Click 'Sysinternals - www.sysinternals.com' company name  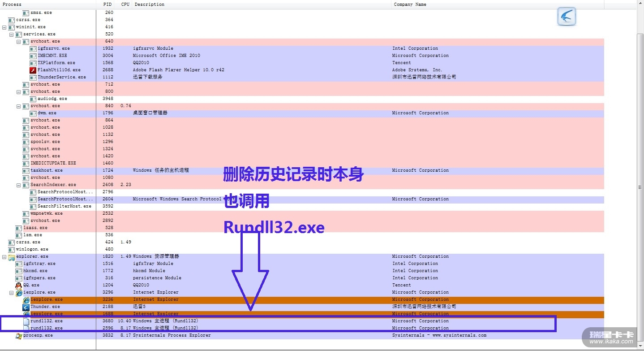(x=439, y=335)
